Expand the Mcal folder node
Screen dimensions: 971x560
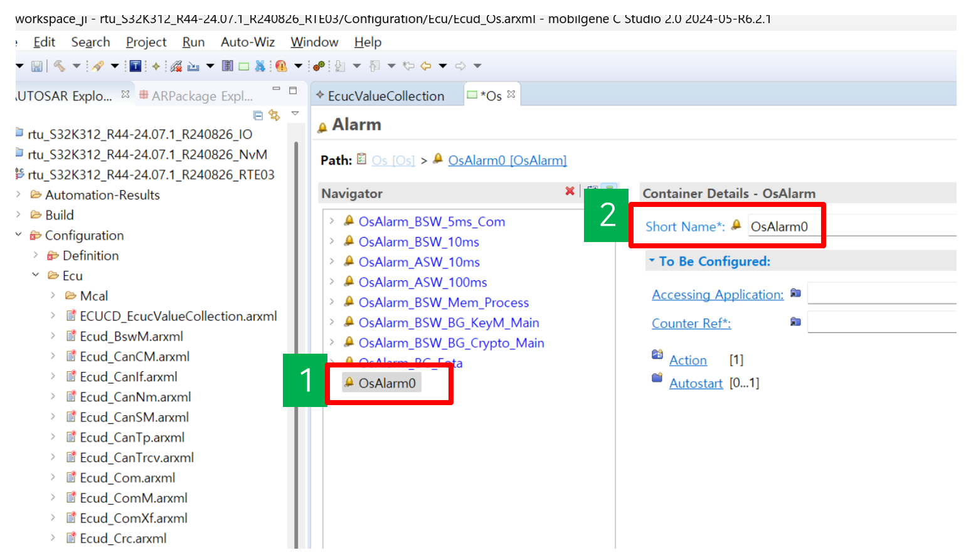[53, 295]
